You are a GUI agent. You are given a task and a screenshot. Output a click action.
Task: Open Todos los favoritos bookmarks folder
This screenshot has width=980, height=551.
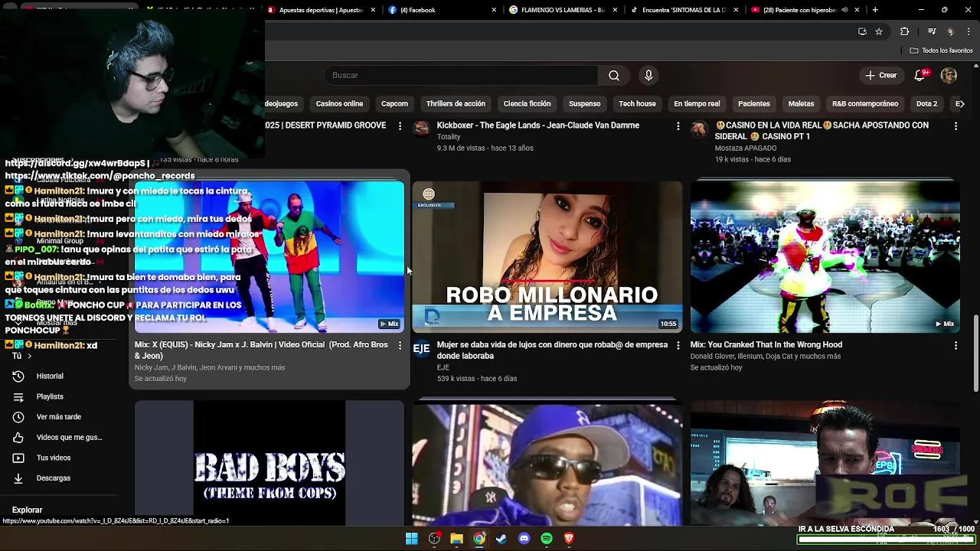(941, 51)
